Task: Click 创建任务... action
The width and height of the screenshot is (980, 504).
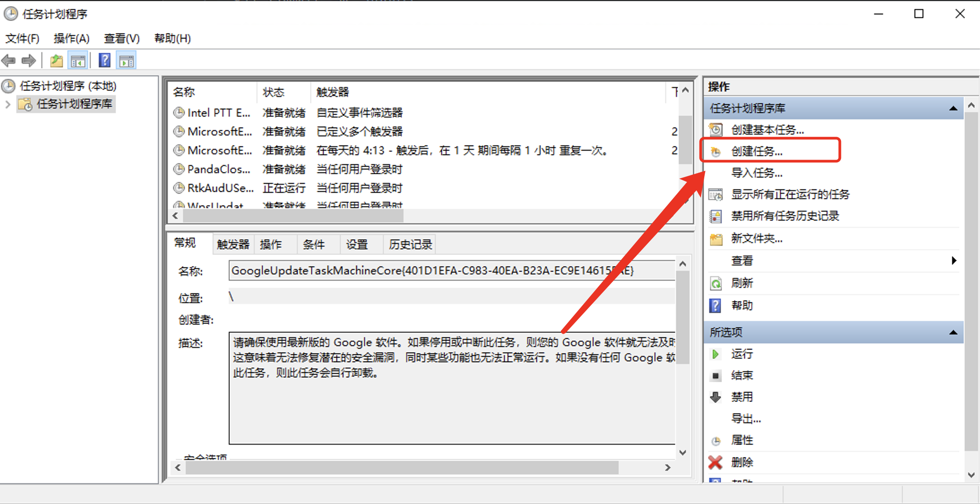Action: click(x=757, y=152)
